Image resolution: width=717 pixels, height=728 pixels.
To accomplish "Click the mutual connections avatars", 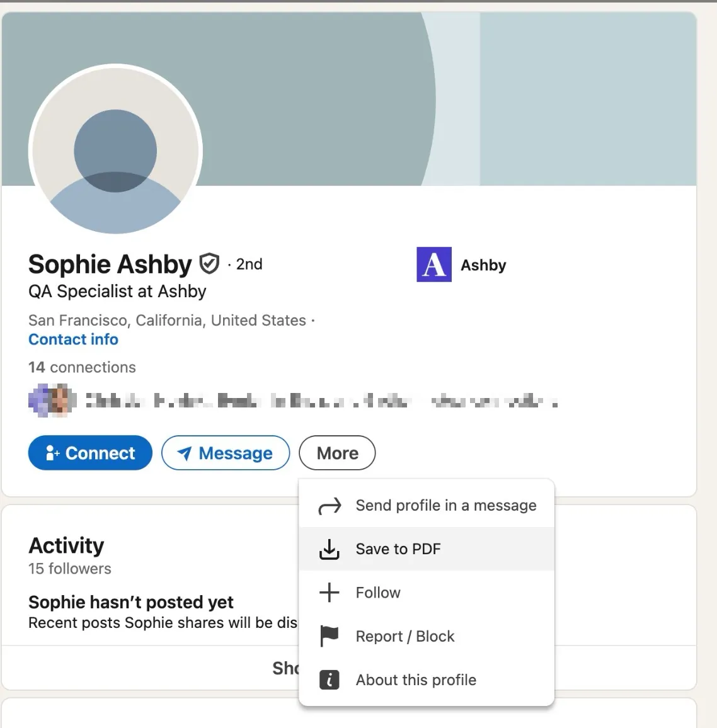I will (x=52, y=401).
